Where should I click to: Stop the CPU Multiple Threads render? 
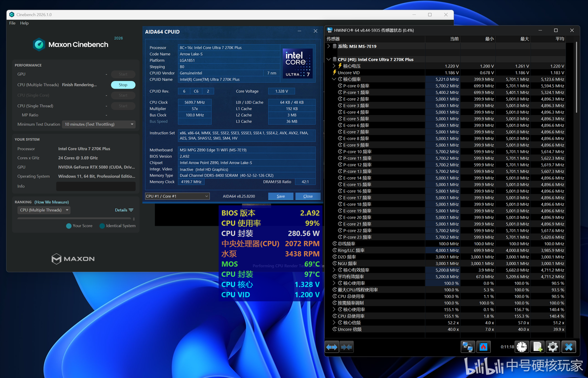[x=123, y=85]
